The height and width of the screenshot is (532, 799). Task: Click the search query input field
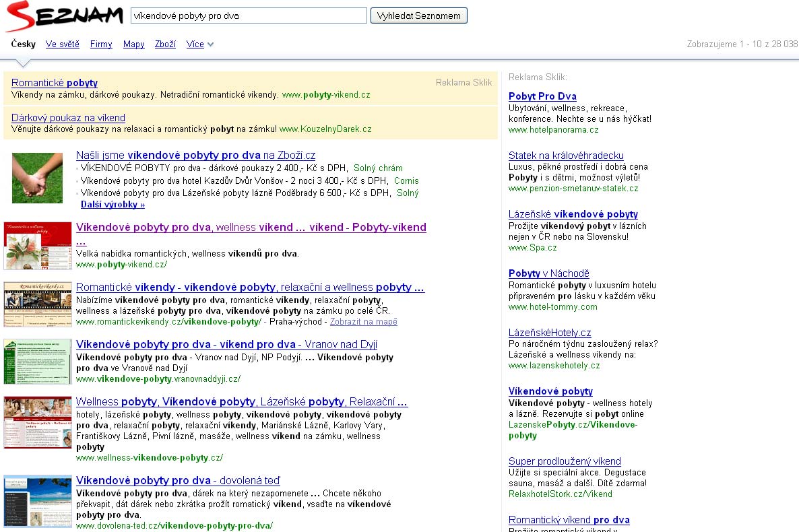coord(249,15)
